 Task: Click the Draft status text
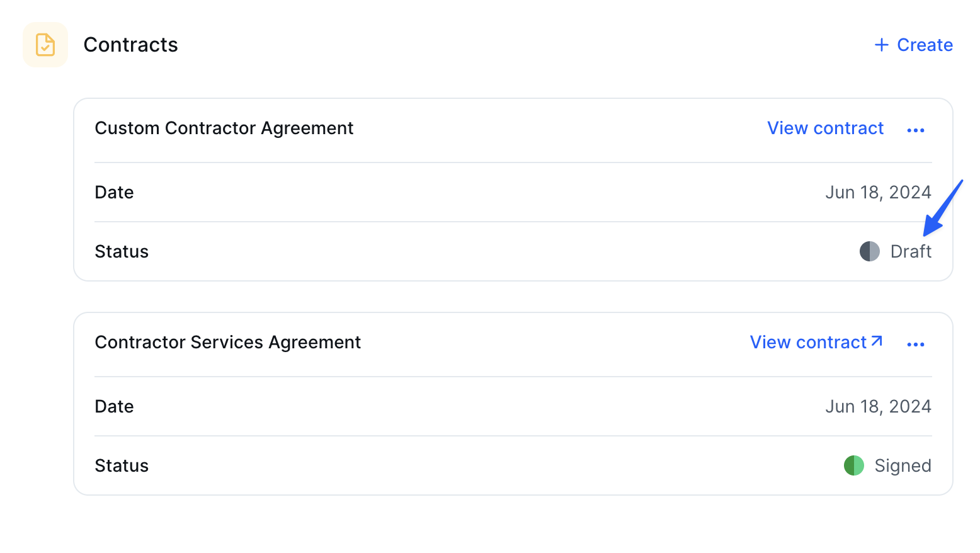pyautogui.click(x=911, y=251)
